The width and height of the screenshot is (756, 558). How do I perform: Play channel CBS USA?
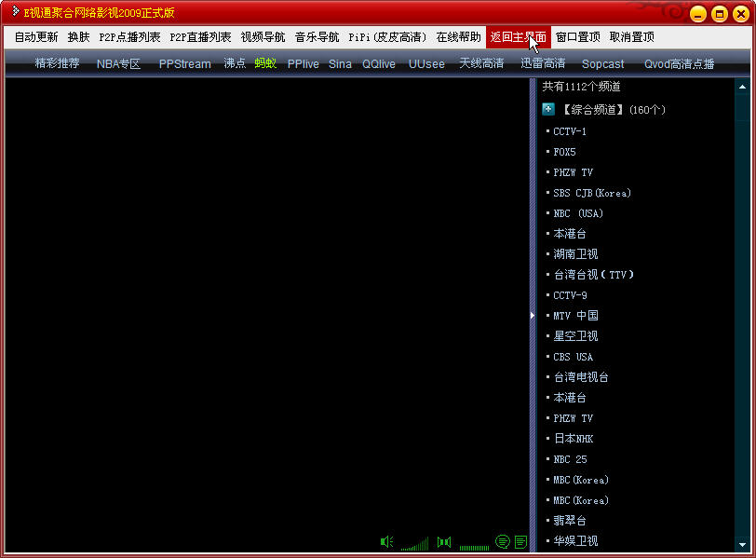574,357
